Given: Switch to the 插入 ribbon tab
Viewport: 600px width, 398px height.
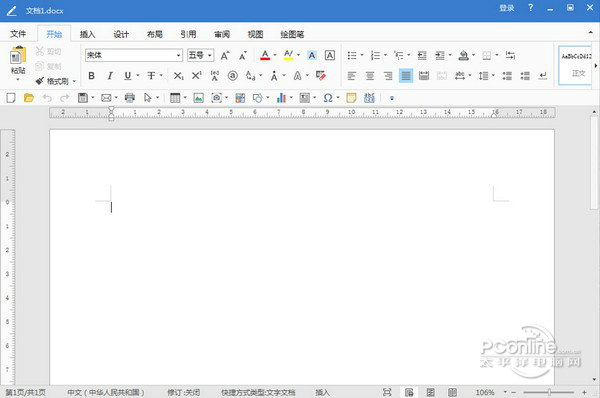Looking at the screenshot, I should pyautogui.click(x=87, y=34).
